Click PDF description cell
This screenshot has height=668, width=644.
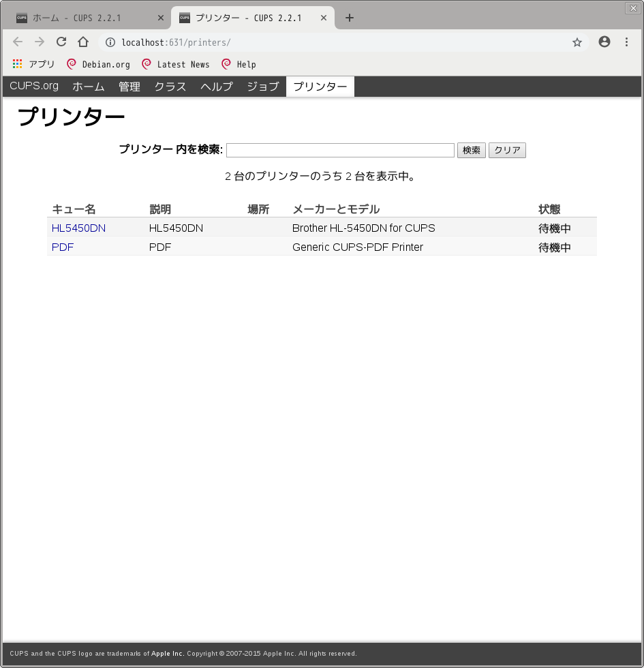pyautogui.click(x=160, y=247)
